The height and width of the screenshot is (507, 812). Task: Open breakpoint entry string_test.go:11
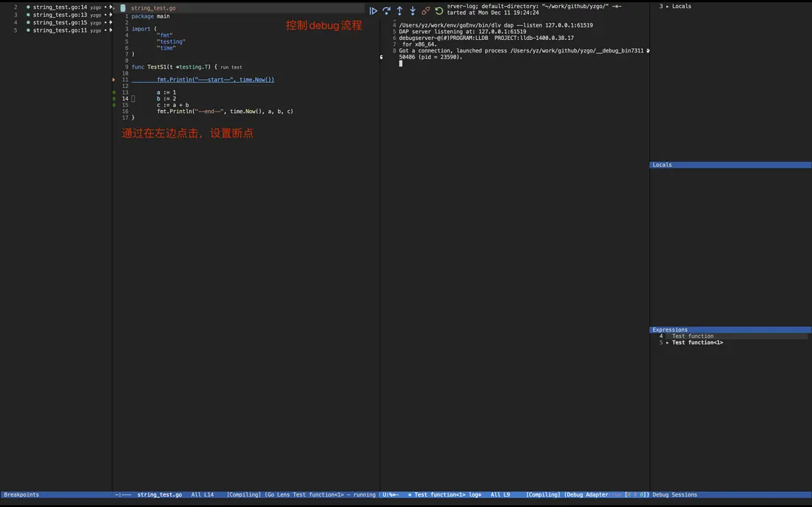click(60, 30)
